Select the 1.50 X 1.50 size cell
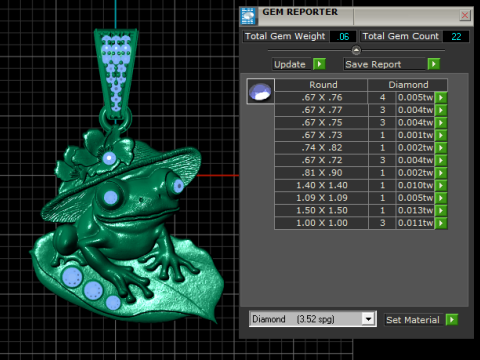The height and width of the screenshot is (360, 480). coord(322,211)
